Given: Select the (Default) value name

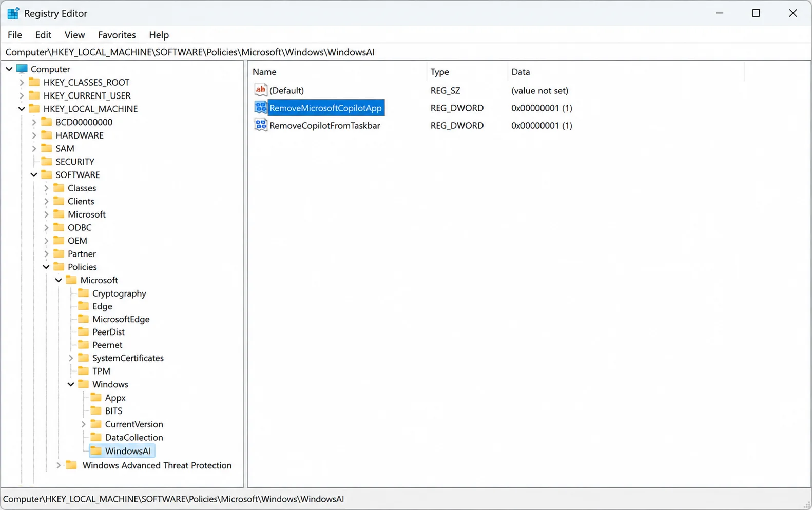Looking at the screenshot, I should 286,90.
